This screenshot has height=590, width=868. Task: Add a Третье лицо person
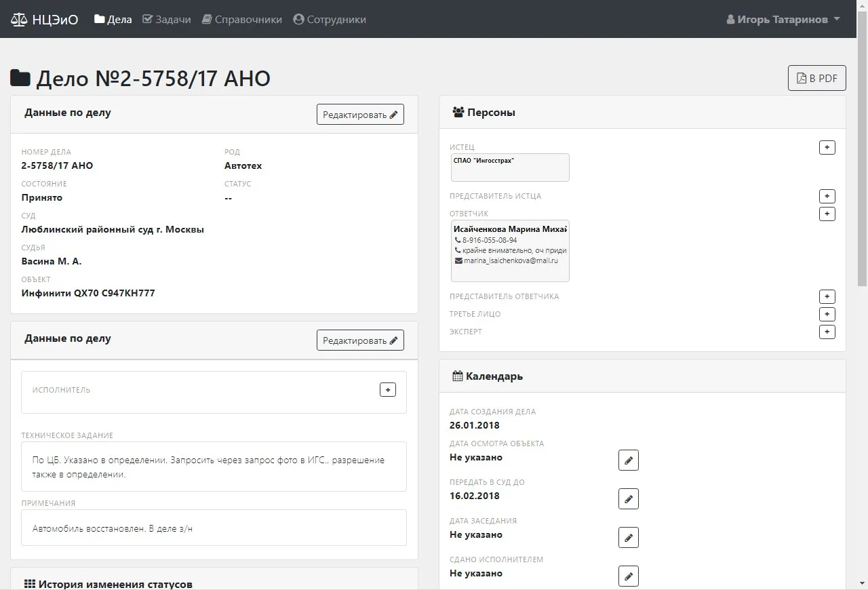tap(827, 314)
